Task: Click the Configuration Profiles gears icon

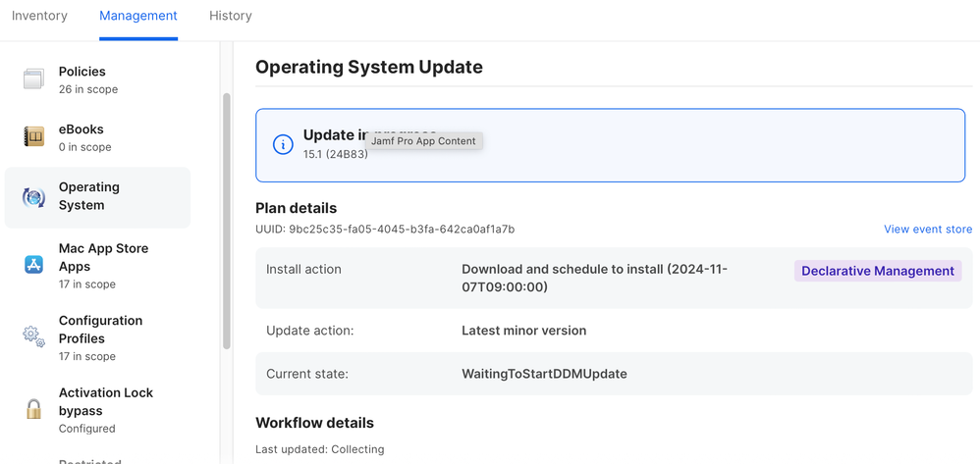Action: coord(33,336)
